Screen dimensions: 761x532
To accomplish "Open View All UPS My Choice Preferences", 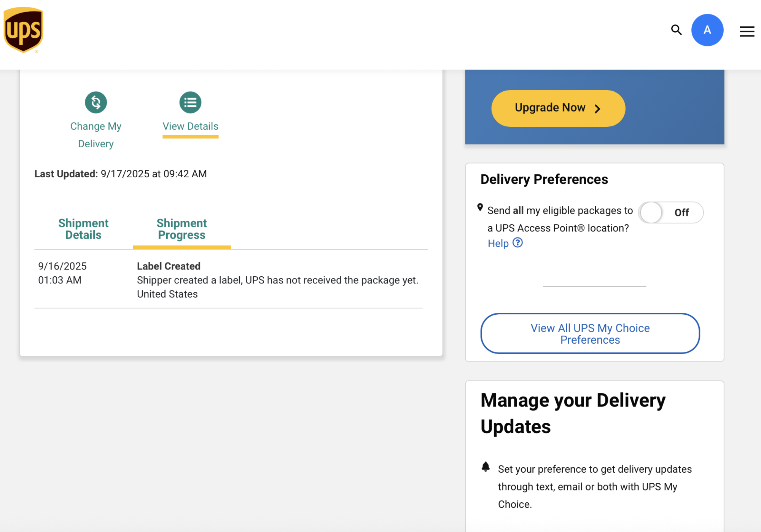I will pyautogui.click(x=590, y=333).
